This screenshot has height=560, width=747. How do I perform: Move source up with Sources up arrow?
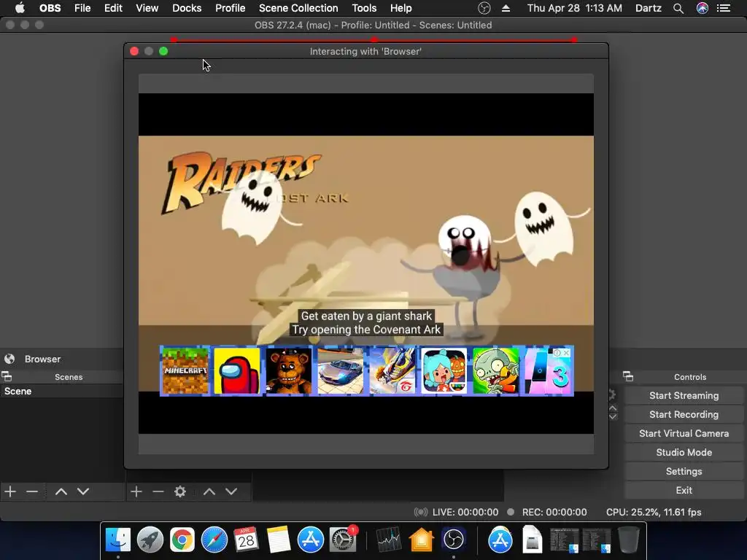pyautogui.click(x=209, y=491)
